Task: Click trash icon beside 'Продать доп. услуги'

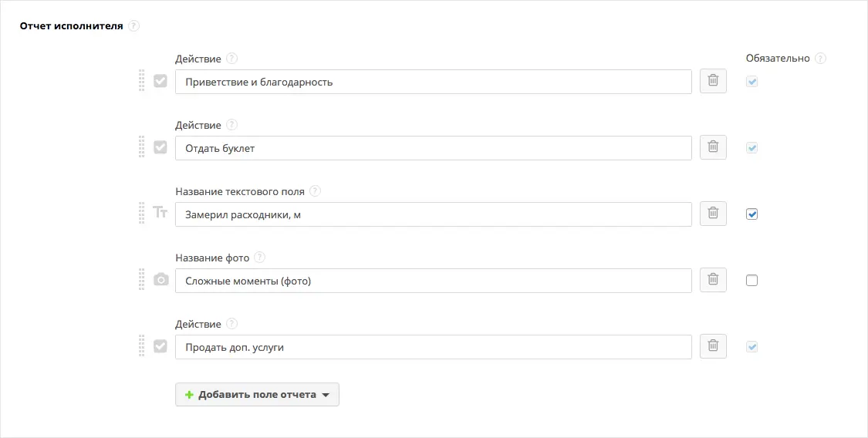Action: (x=713, y=347)
